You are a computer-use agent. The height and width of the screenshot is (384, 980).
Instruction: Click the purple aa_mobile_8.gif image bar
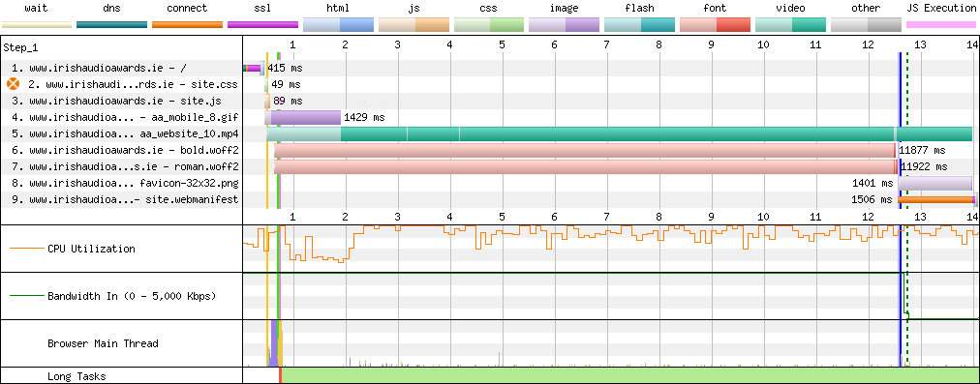306,117
